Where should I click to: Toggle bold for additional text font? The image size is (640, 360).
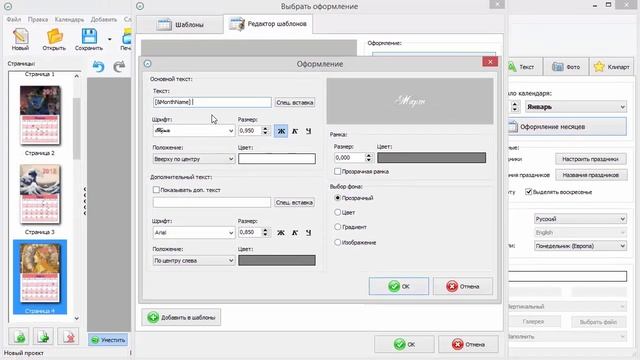click(x=281, y=233)
